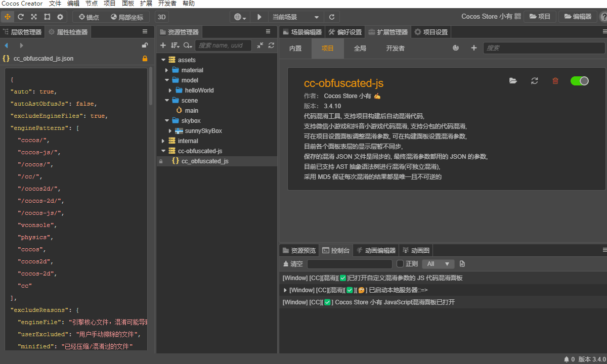Expand the helloWorld folder
Viewport: 607px width, 364px height.
pyautogui.click(x=170, y=90)
